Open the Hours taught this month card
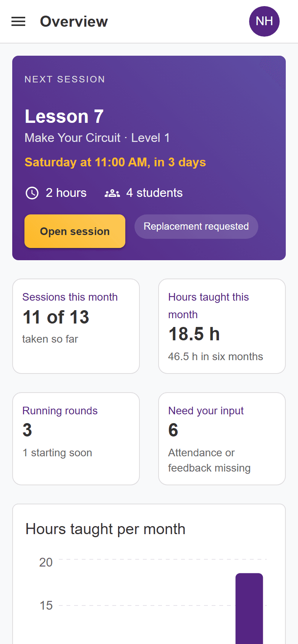 pos(222,326)
